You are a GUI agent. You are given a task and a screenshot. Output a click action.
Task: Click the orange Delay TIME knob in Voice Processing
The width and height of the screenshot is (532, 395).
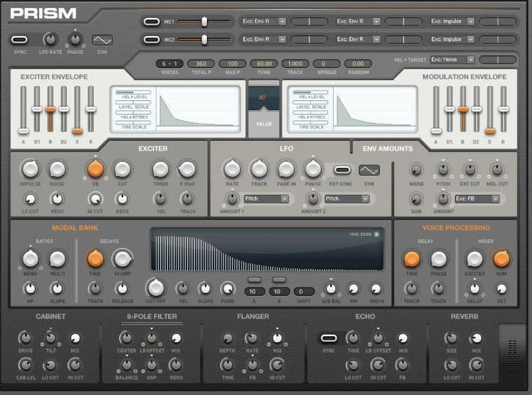pos(411,259)
